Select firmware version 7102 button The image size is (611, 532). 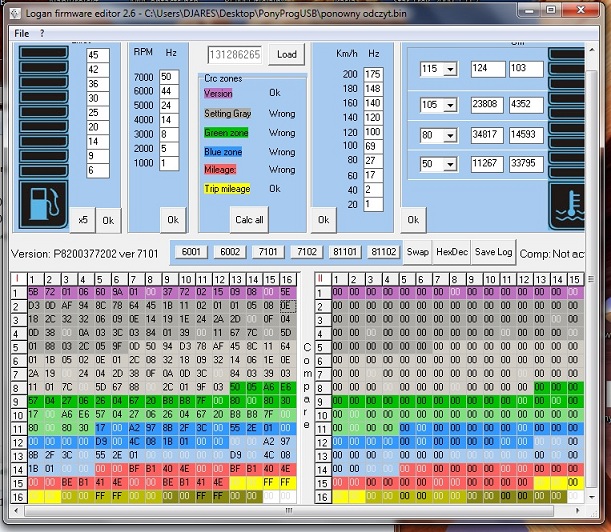[307, 252]
